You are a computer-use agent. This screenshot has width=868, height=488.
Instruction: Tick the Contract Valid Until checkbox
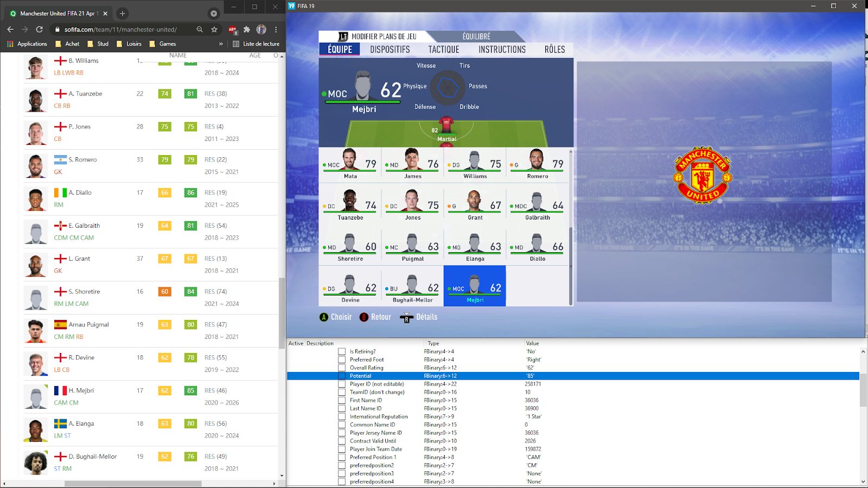(x=342, y=441)
